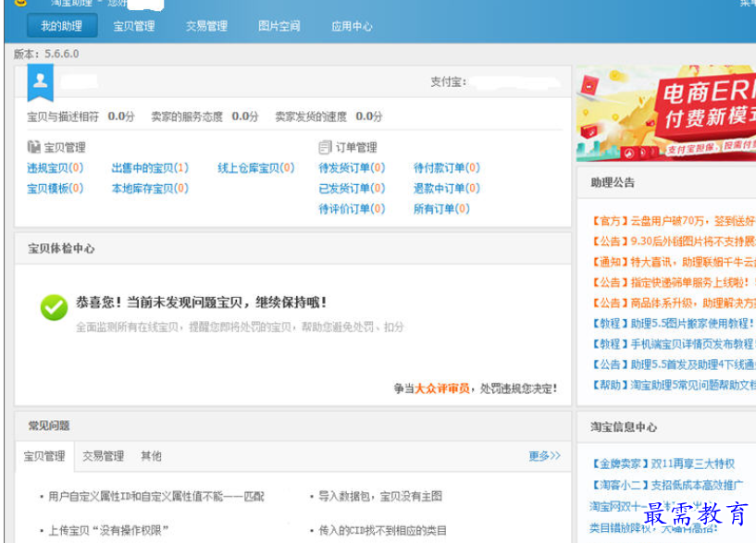Open announcement 9.30后外链图片将不支持
Image resolution: width=756 pixels, height=543 pixels.
tap(674, 241)
